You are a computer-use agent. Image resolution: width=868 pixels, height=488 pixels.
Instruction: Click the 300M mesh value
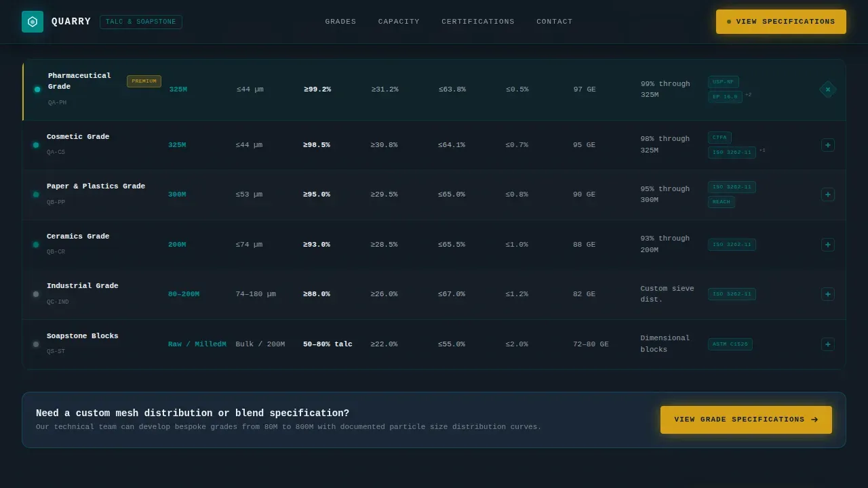[x=177, y=195]
